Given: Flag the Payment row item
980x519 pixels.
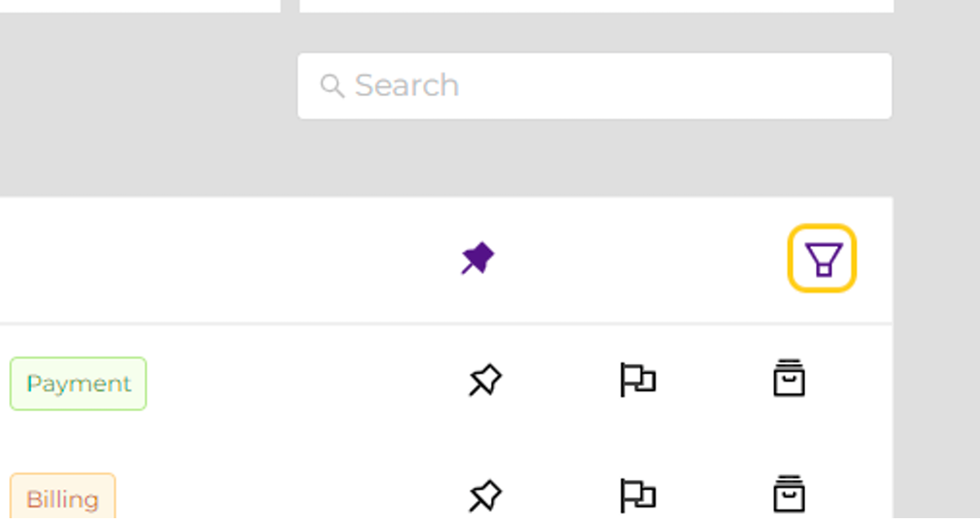Looking at the screenshot, I should pyautogui.click(x=637, y=380).
